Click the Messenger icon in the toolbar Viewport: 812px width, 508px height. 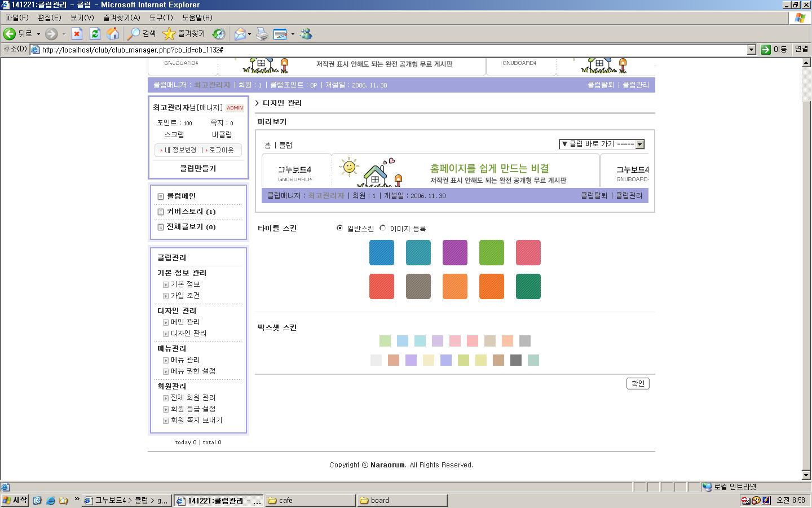click(x=306, y=34)
